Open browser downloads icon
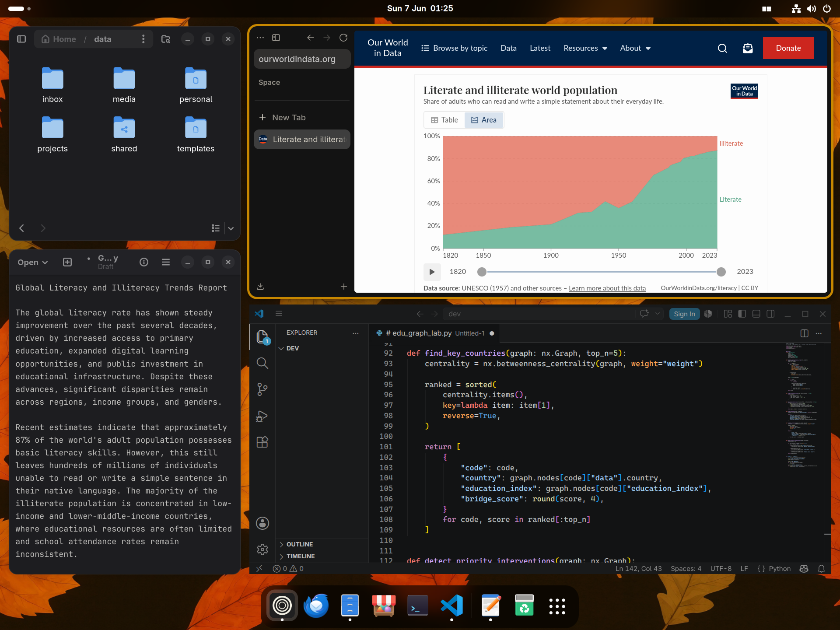Screen dimensions: 840x630 click(x=260, y=287)
